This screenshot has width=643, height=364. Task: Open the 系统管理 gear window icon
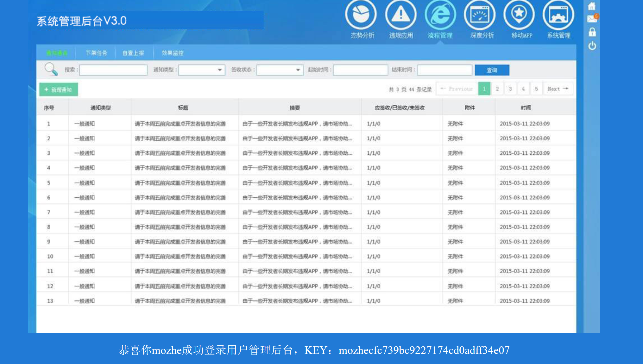coord(558,15)
